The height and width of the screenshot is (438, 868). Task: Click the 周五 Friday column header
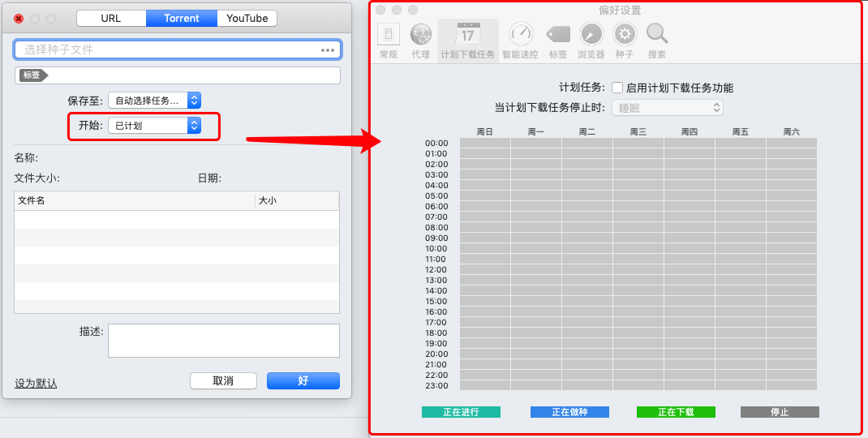tap(740, 131)
